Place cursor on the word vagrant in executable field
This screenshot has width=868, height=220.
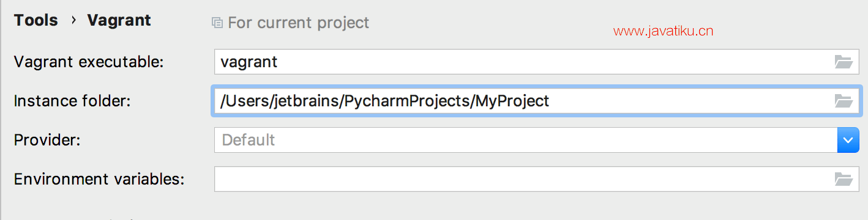[249, 62]
